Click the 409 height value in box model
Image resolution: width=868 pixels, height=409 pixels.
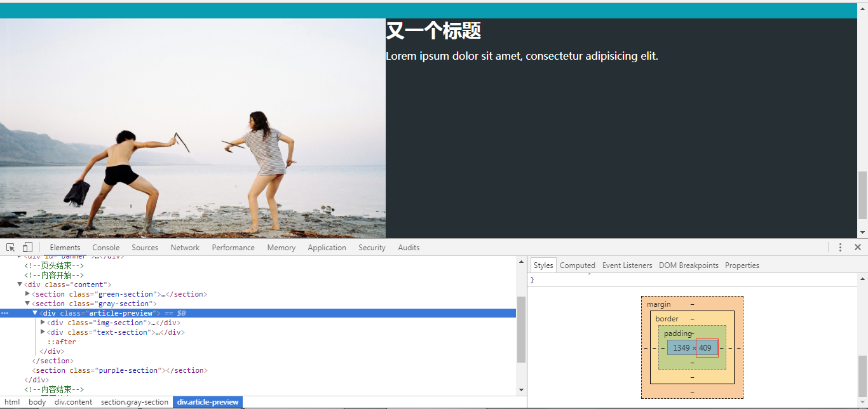(x=705, y=348)
